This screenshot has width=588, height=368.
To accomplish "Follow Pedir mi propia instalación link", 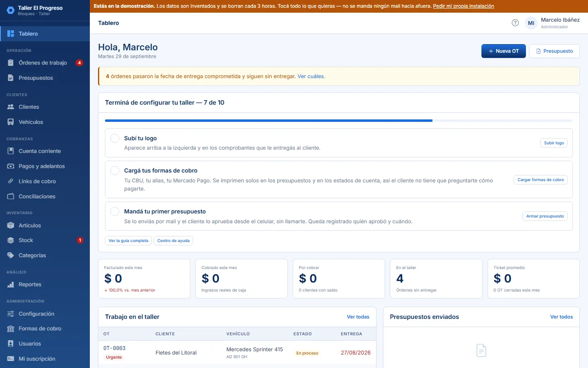I will coord(463,6).
